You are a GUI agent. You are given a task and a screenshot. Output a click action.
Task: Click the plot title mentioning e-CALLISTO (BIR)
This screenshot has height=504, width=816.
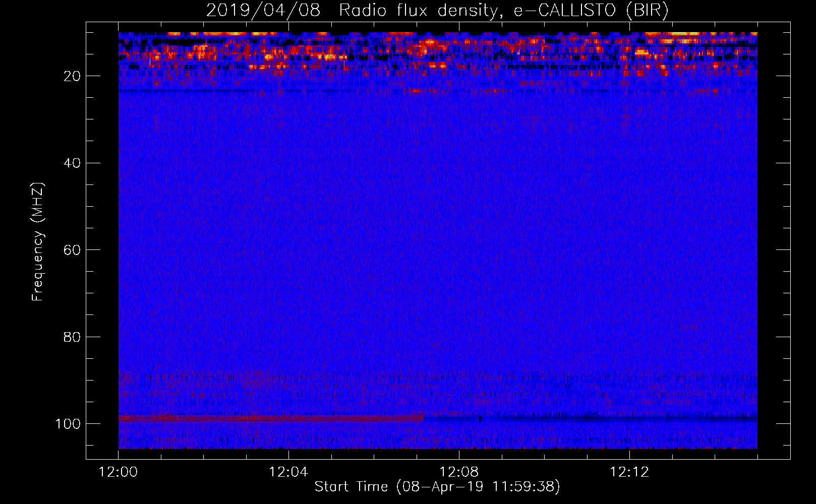[437, 10]
